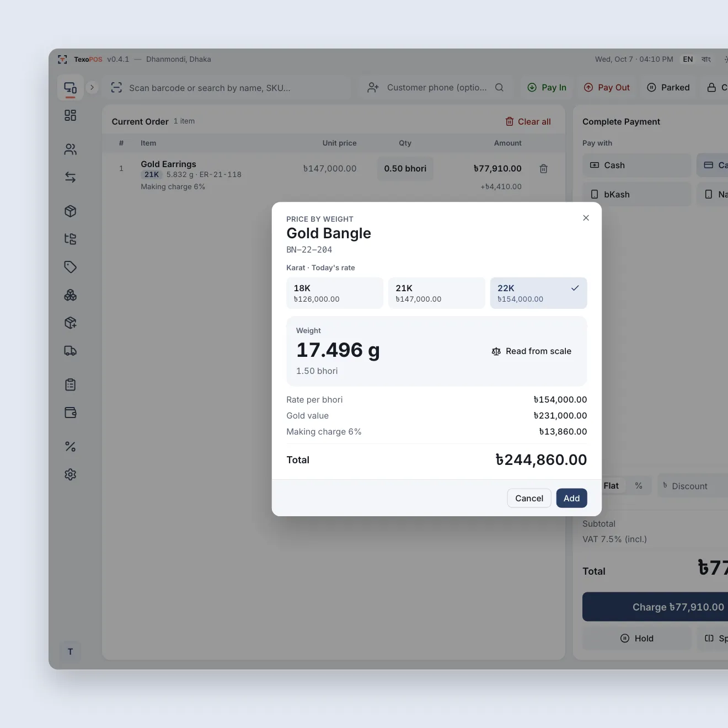Viewport: 728px width, 728px height.
Task: Click the Pay In button
Action: (547, 87)
